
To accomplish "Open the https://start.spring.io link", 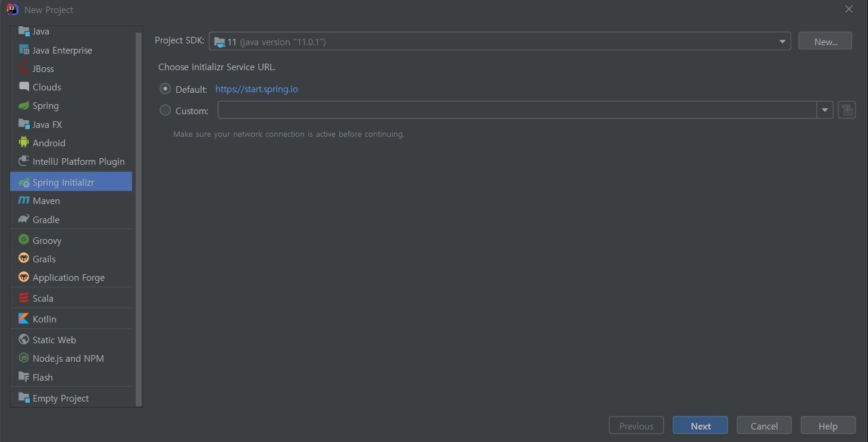I will [256, 89].
